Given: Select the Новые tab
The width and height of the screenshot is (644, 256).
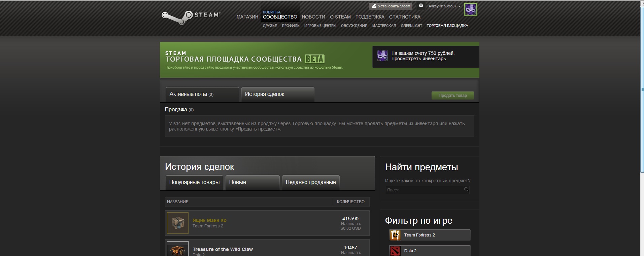Looking at the screenshot, I should [x=252, y=183].
